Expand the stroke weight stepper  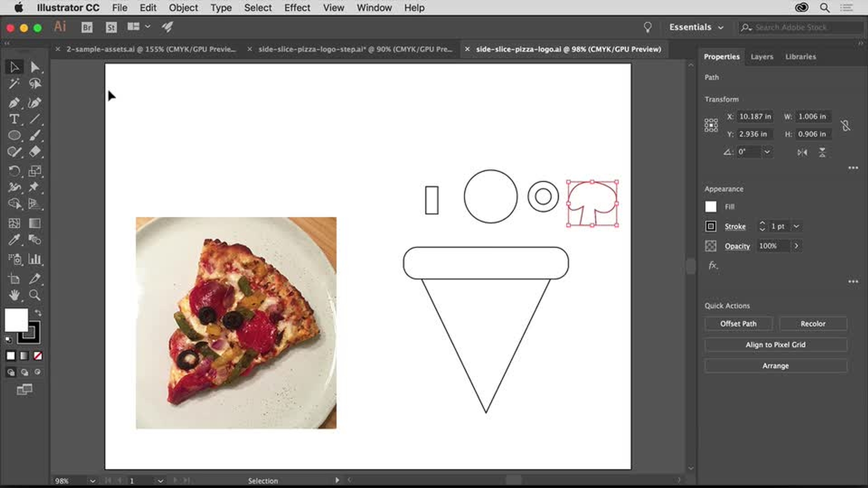[797, 226]
